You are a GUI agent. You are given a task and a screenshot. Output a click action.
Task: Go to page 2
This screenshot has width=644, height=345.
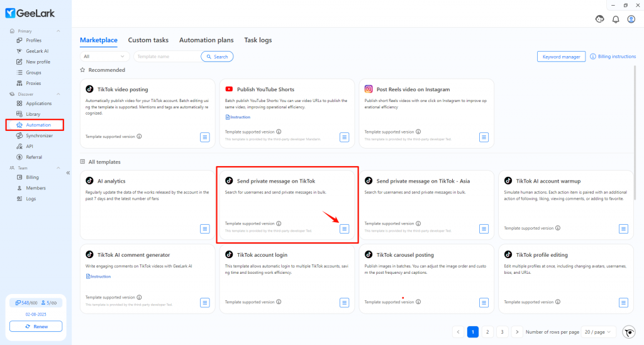[487, 332]
